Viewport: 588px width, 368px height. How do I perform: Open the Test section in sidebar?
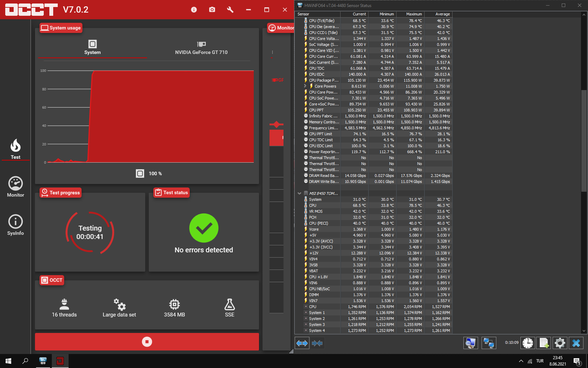(15, 149)
